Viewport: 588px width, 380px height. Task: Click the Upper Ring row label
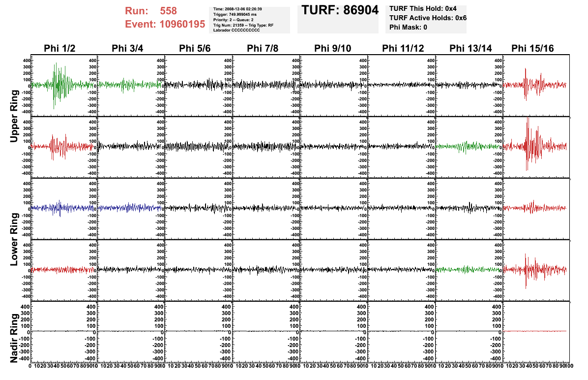point(14,116)
